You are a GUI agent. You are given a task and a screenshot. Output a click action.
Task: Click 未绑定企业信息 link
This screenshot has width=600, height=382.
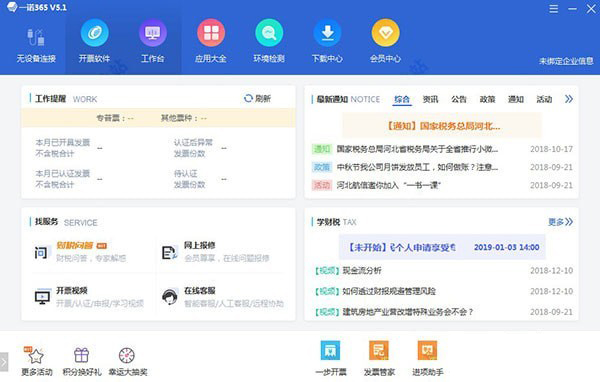tap(566, 61)
